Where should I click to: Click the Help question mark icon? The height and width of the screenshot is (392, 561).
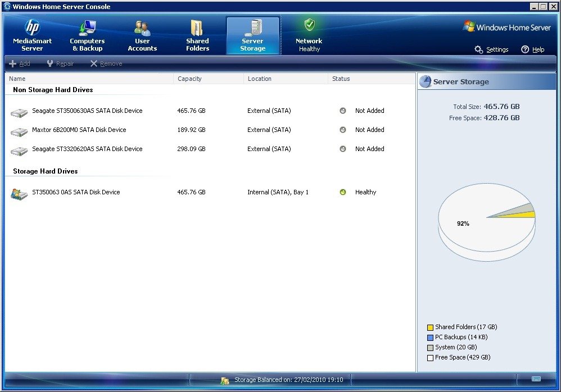point(525,49)
